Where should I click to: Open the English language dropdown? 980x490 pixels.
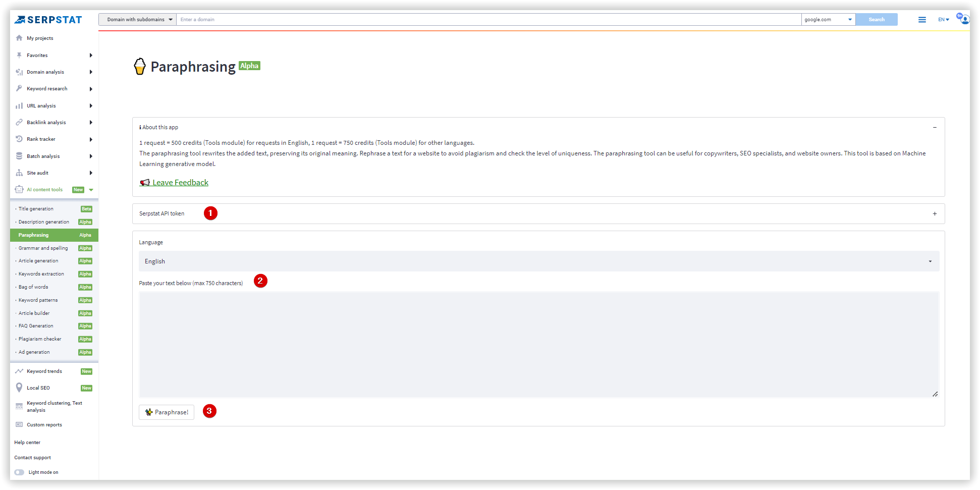[x=539, y=261]
